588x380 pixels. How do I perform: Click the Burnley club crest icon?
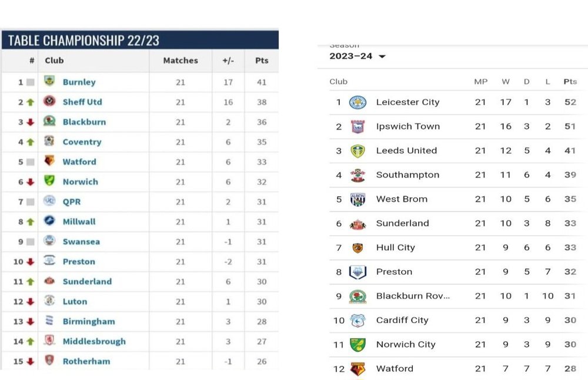click(x=49, y=80)
